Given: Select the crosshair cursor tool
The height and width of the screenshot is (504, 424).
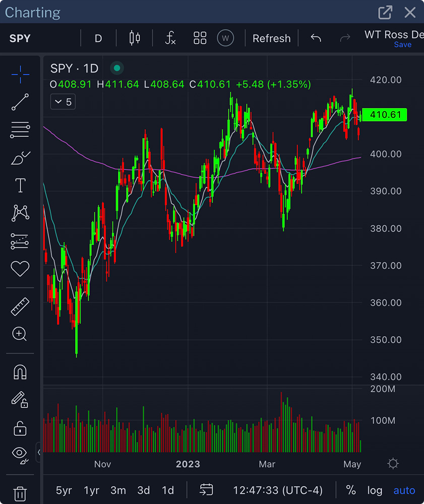Looking at the screenshot, I should 20,75.
